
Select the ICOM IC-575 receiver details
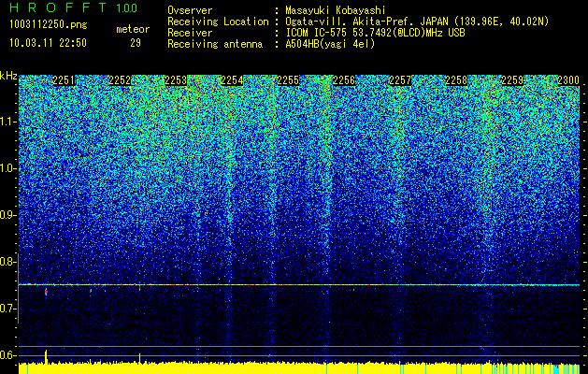(x=375, y=33)
